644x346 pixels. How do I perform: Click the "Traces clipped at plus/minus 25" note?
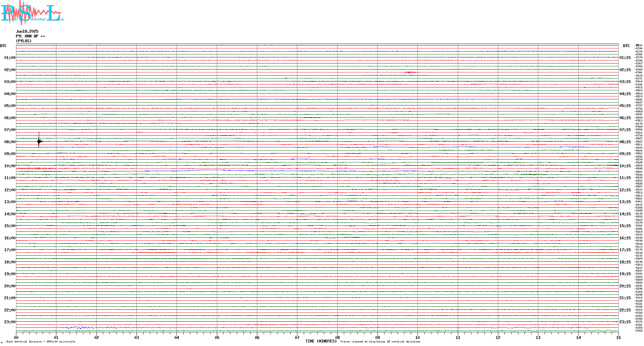tap(380, 342)
